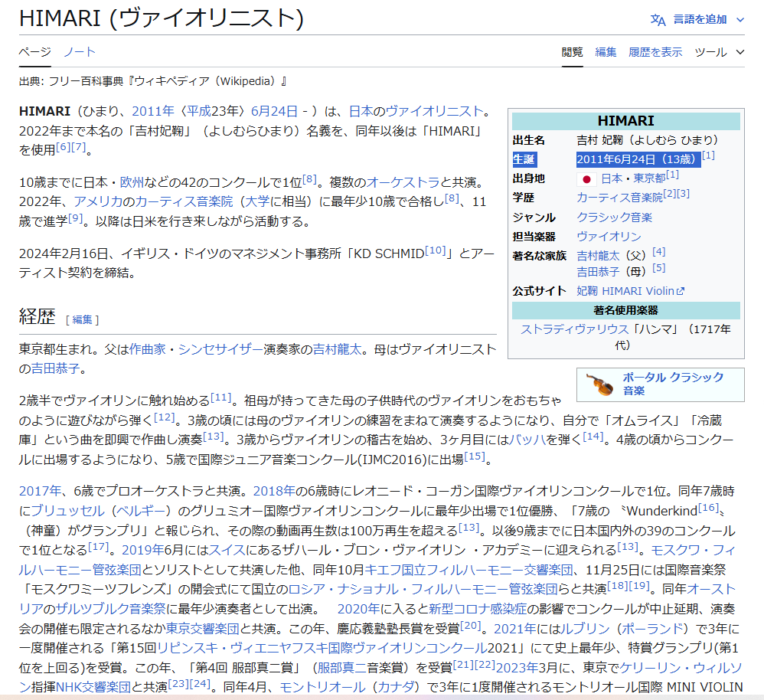The width and height of the screenshot is (764, 700).
Task: Open the 欧州 link
Action: coord(132,182)
